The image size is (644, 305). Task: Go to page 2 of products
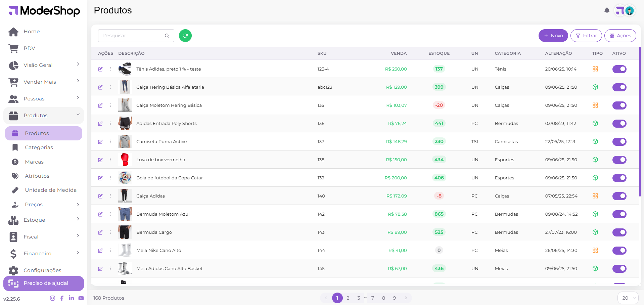pos(348,298)
